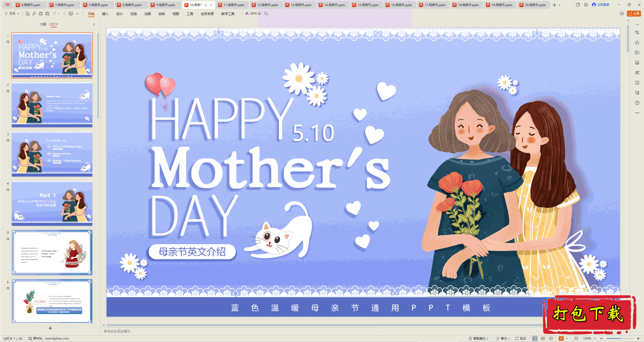Image resolution: width=644 pixels, height=342 pixels.
Task: Open slideshow options dropdown arrow
Action: pos(567,338)
